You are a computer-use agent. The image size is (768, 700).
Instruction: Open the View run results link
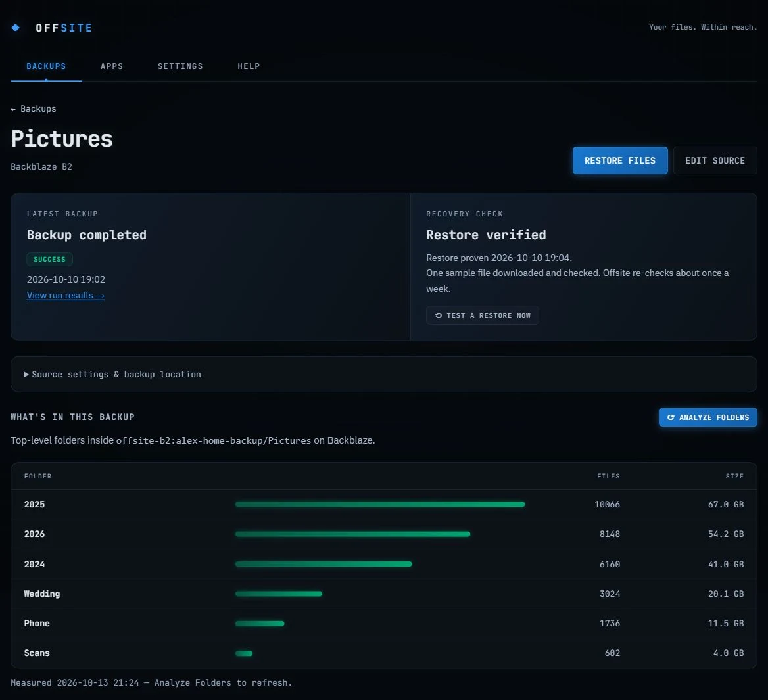pyautogui.click(x=66, y=295)
